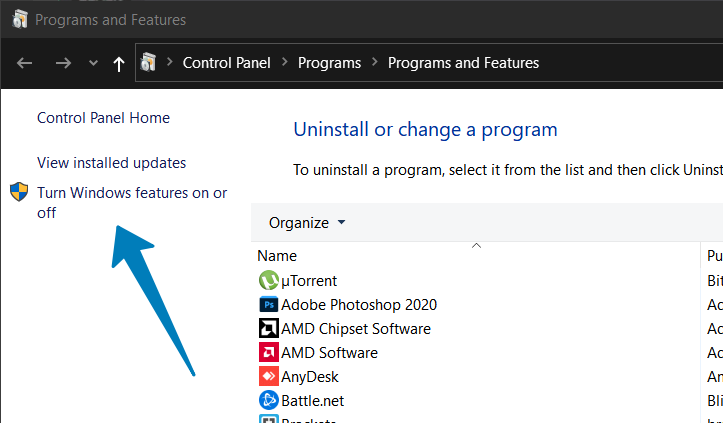Open the Organize dropdown menu
Screen dimensions: 723x423
[x=307, y=222]
